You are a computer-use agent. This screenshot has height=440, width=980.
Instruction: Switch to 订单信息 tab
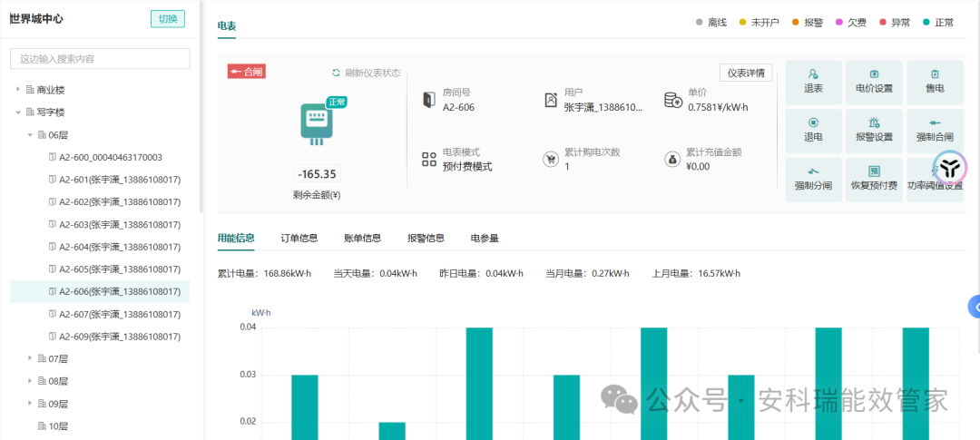[299, 238]
